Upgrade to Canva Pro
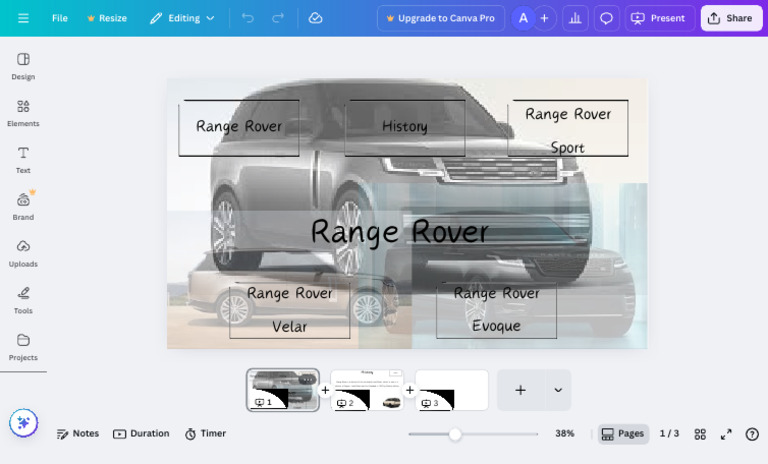768x464 pixels. coord(441,18)
